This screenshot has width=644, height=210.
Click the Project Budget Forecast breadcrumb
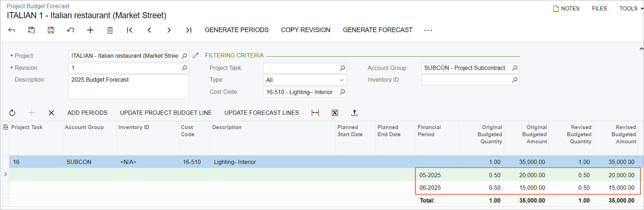coord(38,6)
